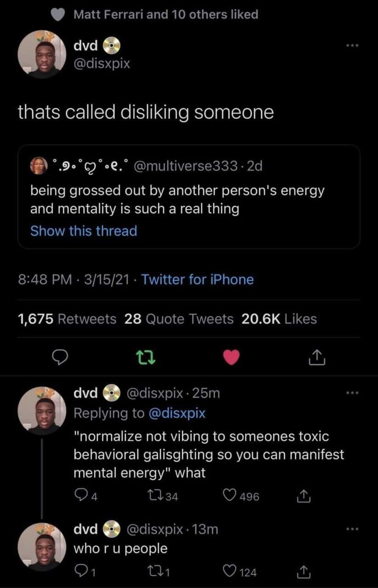Open more options on 25m reply
The image size is (378, 588).
[x=353, y=393]
